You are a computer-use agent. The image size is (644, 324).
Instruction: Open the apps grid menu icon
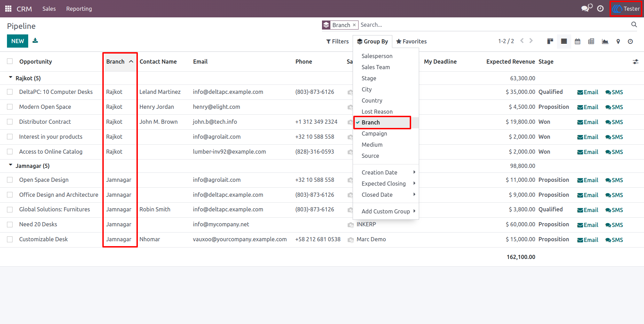(x=8, y=9)
